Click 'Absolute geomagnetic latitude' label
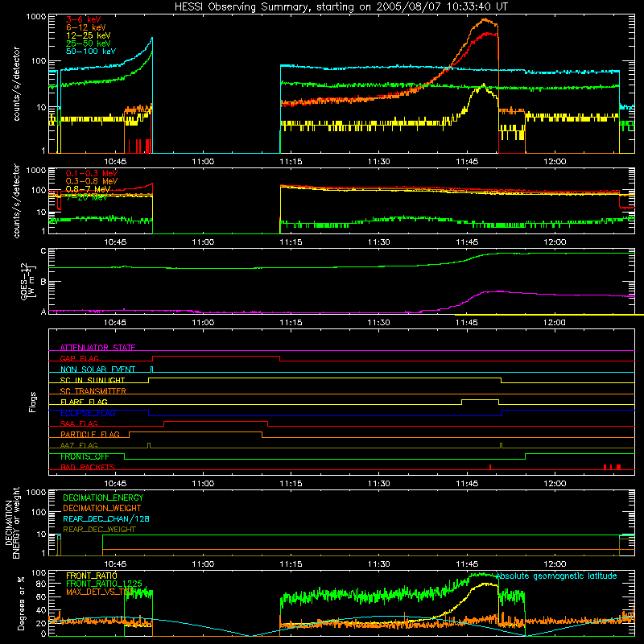The width and height of the screenshot is (644, 644). pos(556,576)
